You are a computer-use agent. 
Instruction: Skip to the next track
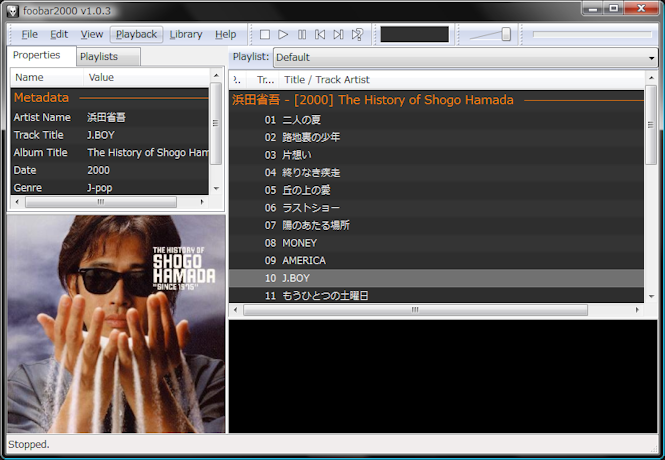(x=338, y=34)
